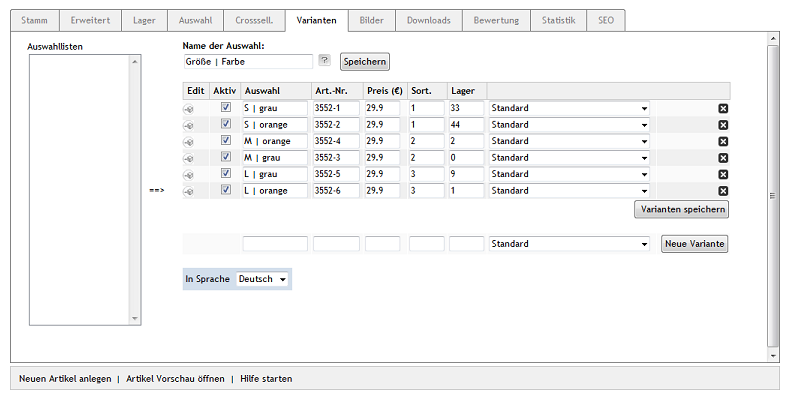790x400 pixels.
Task: Remove the M | grau variant row
Action: click(723, 158)
